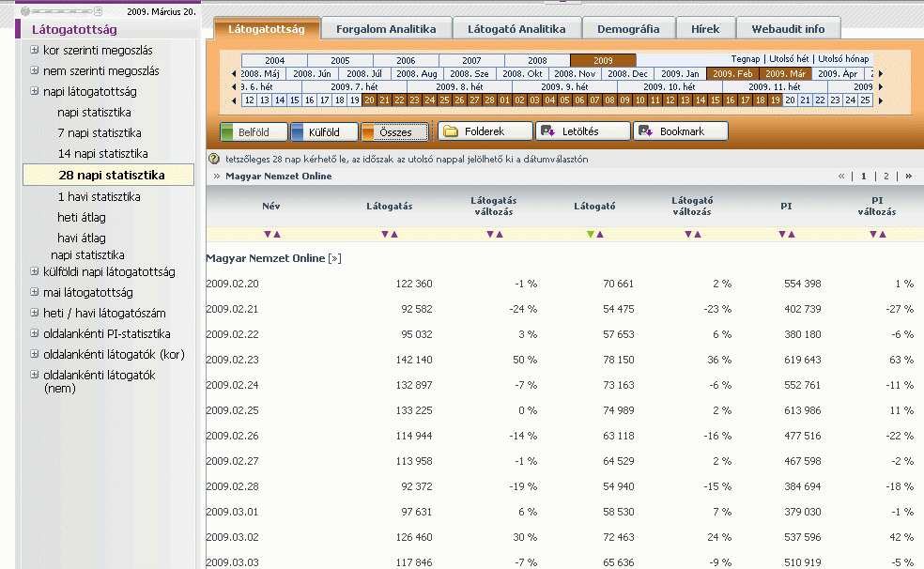Open the Hírek tab

click(x=705, y=29)
